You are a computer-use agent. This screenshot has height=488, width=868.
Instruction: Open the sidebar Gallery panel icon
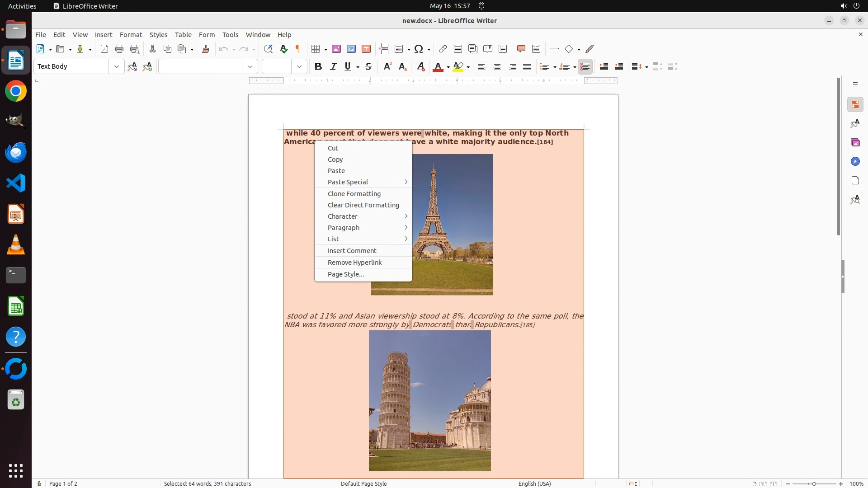click(x=855, y=142)
